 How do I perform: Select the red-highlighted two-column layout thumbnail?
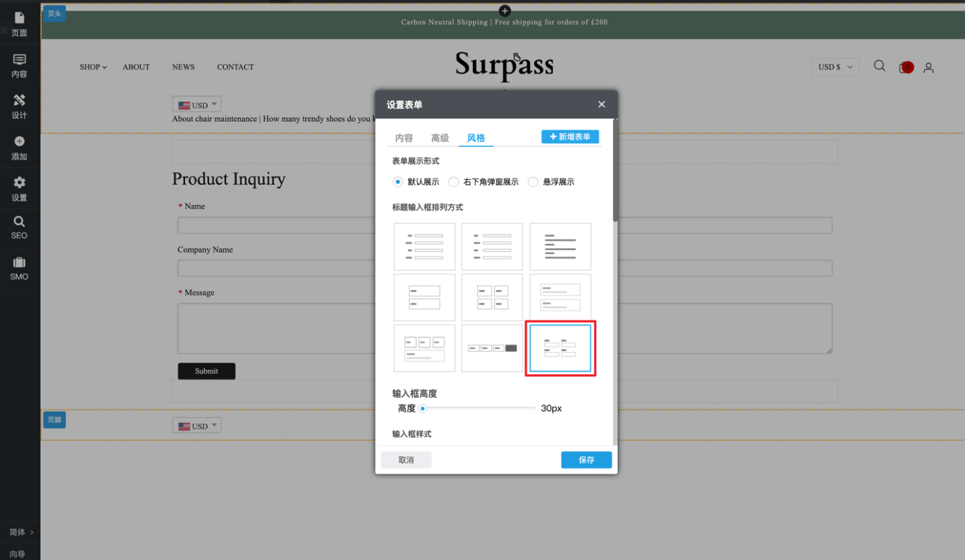point(560,348)
